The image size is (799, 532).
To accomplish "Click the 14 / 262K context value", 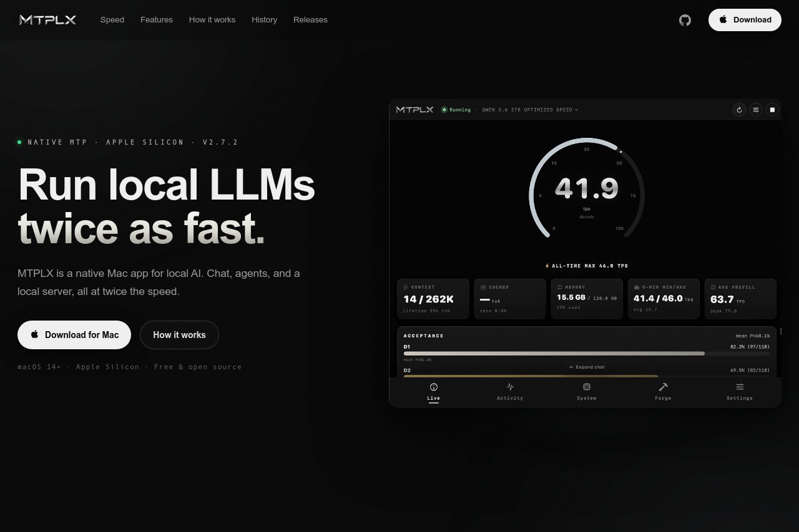I will pos(428,299).
